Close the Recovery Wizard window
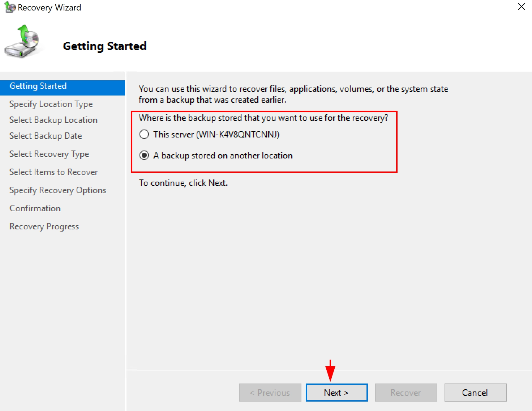Viewport: 532px width, 411px height. 521,7
